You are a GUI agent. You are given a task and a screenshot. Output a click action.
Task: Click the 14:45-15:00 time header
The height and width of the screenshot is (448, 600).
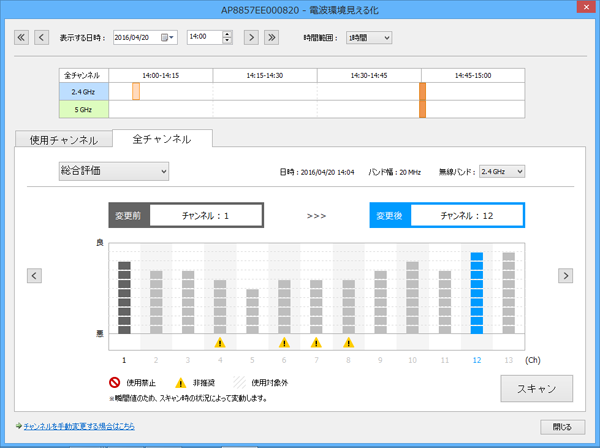[473, 75]
